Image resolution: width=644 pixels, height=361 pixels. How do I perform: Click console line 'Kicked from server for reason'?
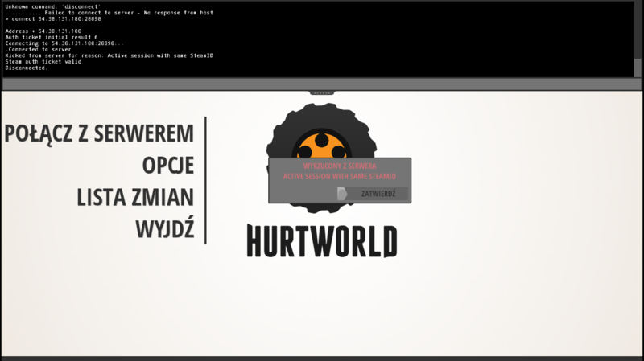(109, 55)
